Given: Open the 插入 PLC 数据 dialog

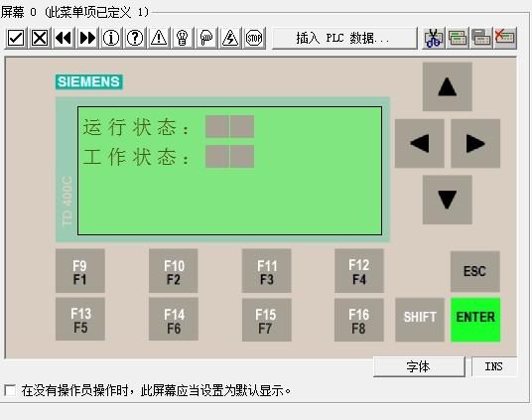Looking at the screenshot, I should [344, 38].
